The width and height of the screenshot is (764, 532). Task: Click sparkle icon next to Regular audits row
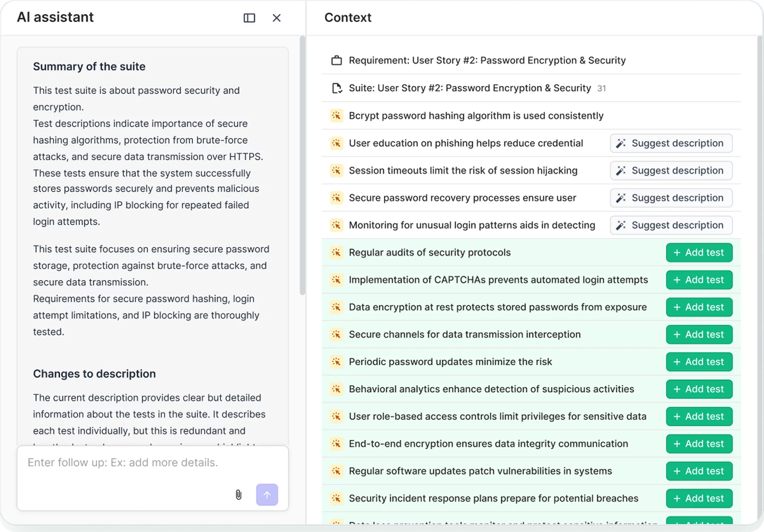tap(336, 253)
